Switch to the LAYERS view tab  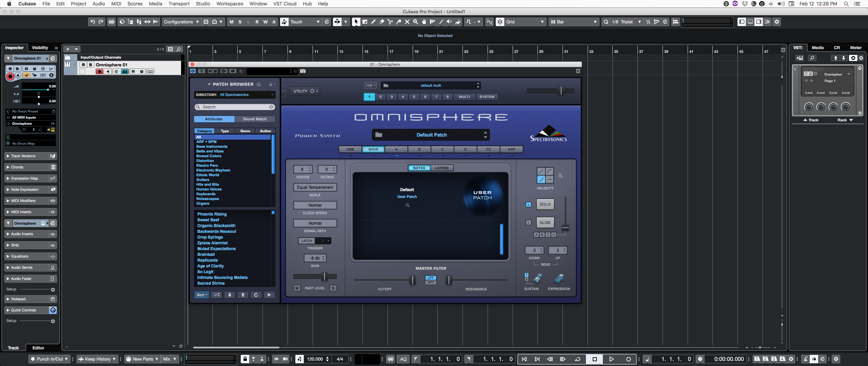[x=442, y=168]
